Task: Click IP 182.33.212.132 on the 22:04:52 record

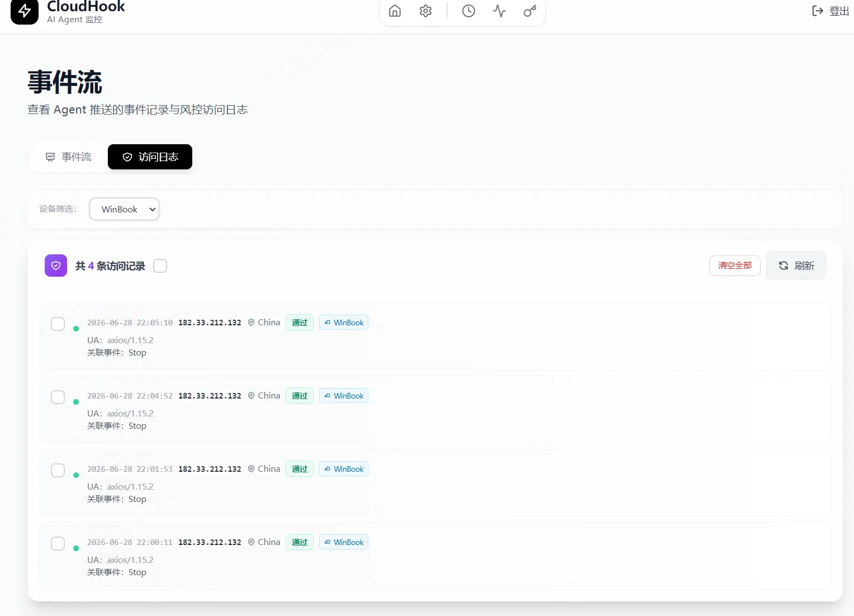Action: pos(210,396)
